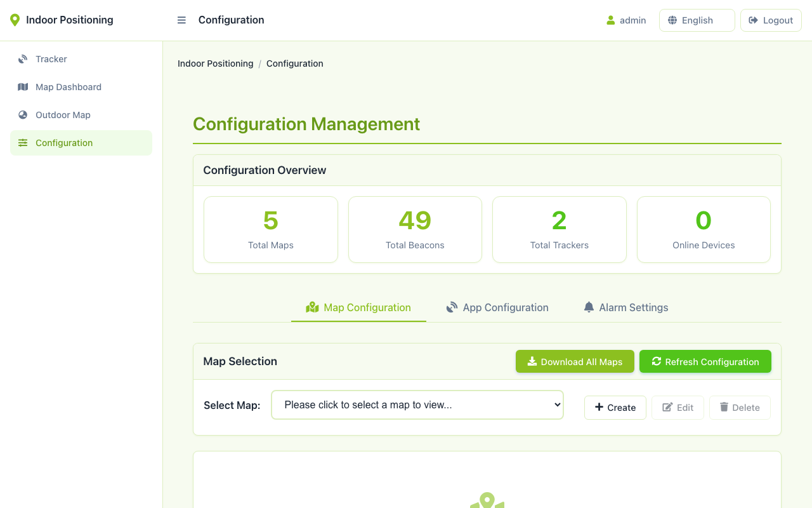Select Configuration in the sidebar
This screenshot has width=812, height=508.
tap(81, 143)
